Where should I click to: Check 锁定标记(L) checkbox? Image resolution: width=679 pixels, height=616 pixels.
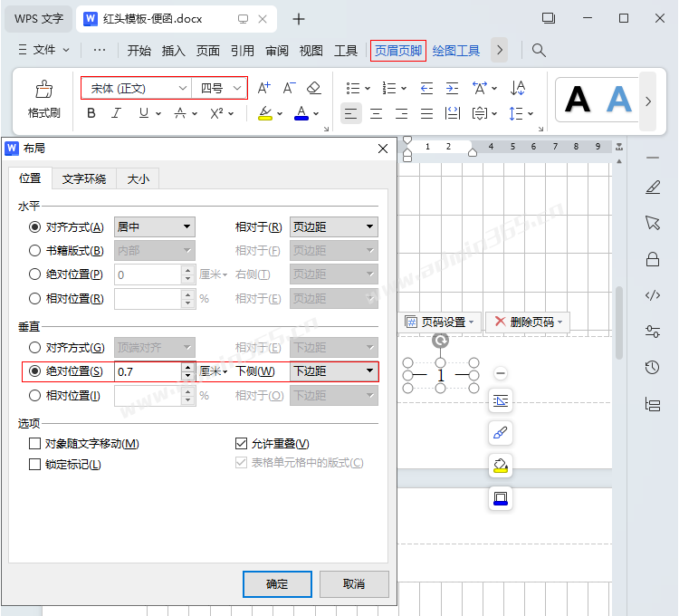click(x=34, y=465)
